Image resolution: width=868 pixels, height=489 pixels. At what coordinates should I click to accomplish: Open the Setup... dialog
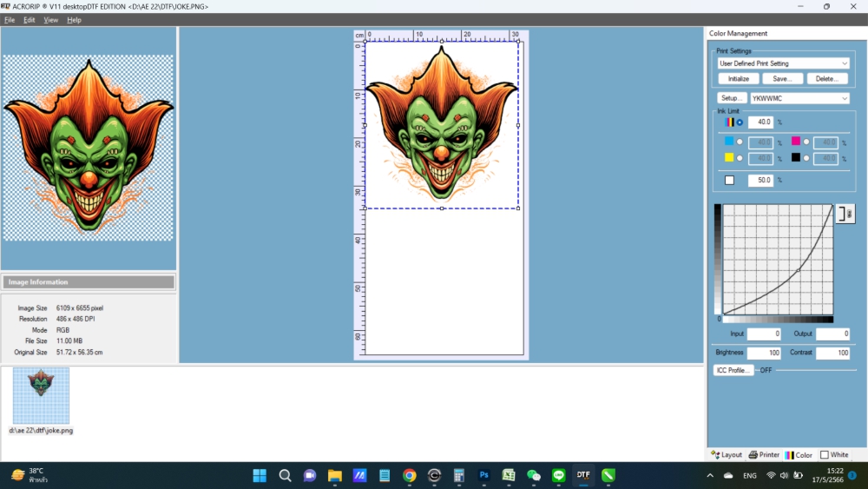click(x=732, y=98)
